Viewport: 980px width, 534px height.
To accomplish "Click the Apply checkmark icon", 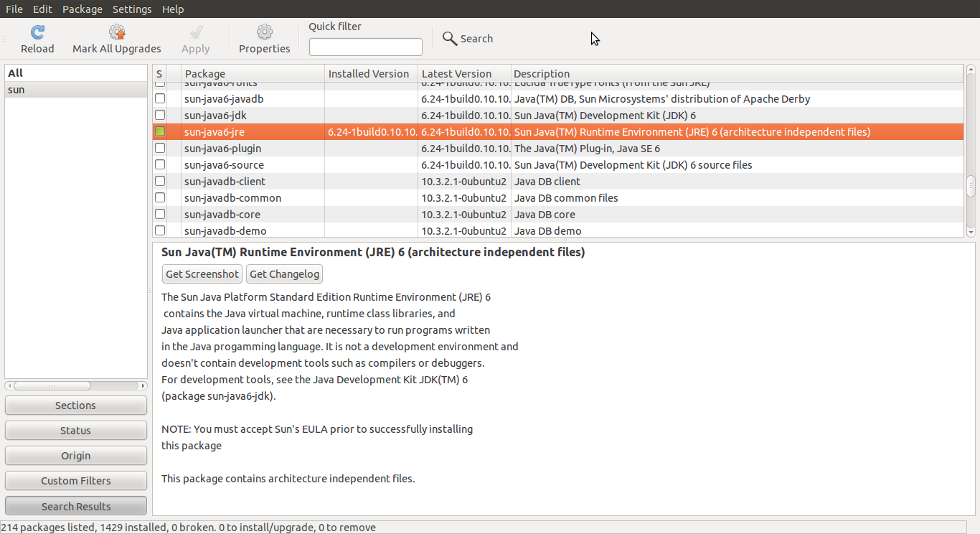I will click(x=196, y=32).
